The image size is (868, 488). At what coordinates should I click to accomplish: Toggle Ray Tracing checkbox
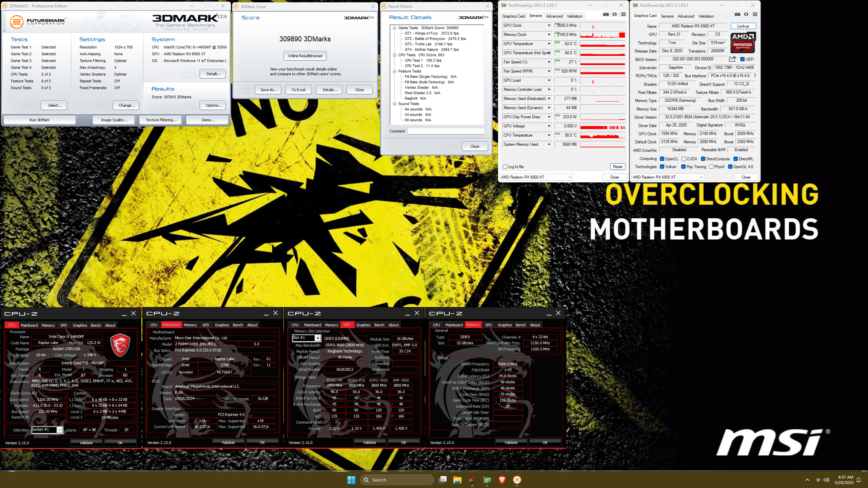tap(683, 167)
